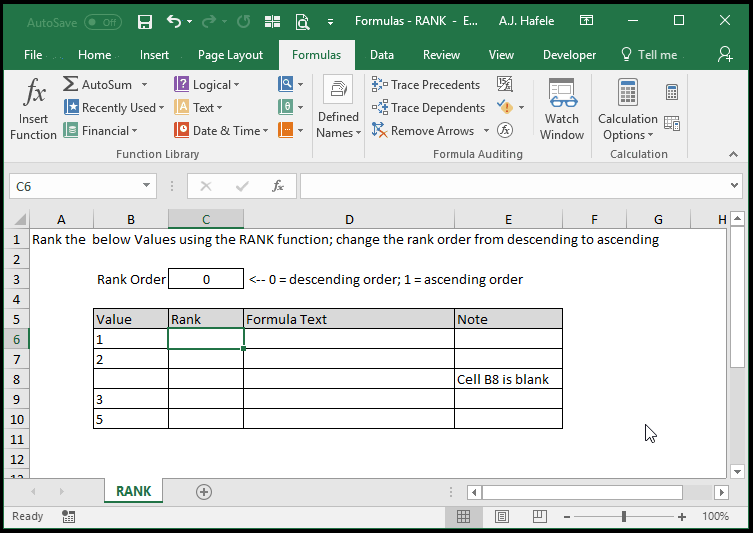The width and height of the screenshot is (753, 533).
Task: Switch to the View tab
Action: (501, 55)
